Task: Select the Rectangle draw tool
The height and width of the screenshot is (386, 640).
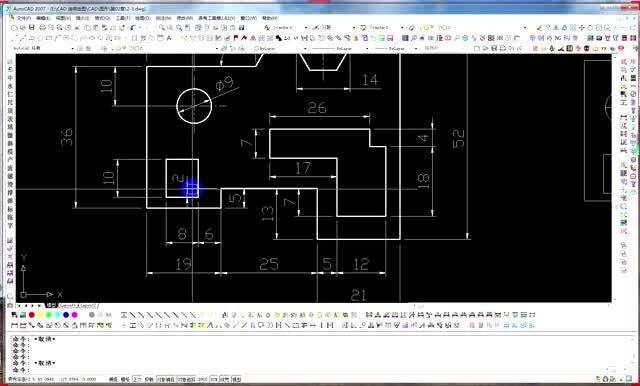Action: tap(49, 38)
